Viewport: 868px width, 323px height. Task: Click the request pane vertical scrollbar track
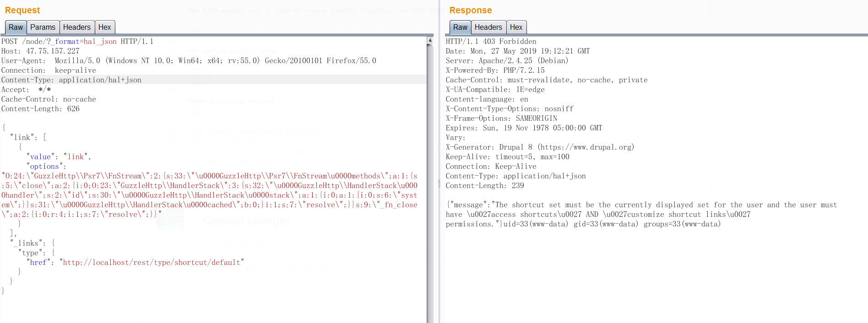click(430, 183)
